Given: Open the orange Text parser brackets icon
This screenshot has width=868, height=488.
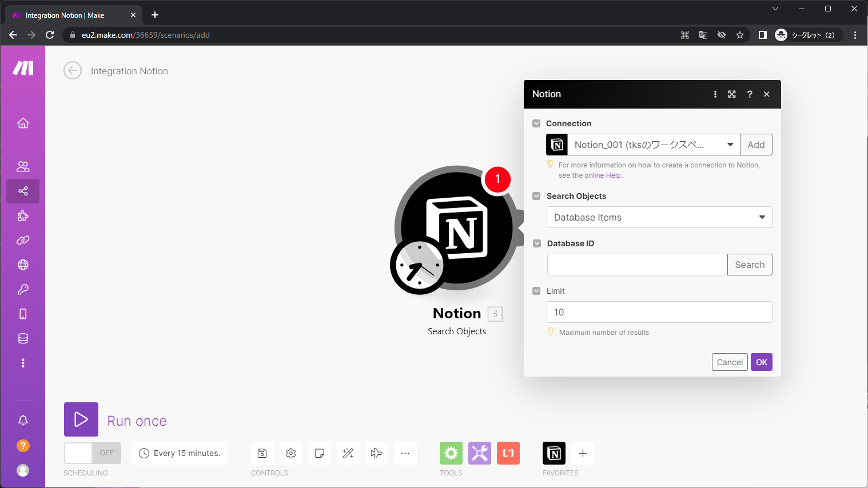Looking at the screenshot, I should [x=508, y=453].
